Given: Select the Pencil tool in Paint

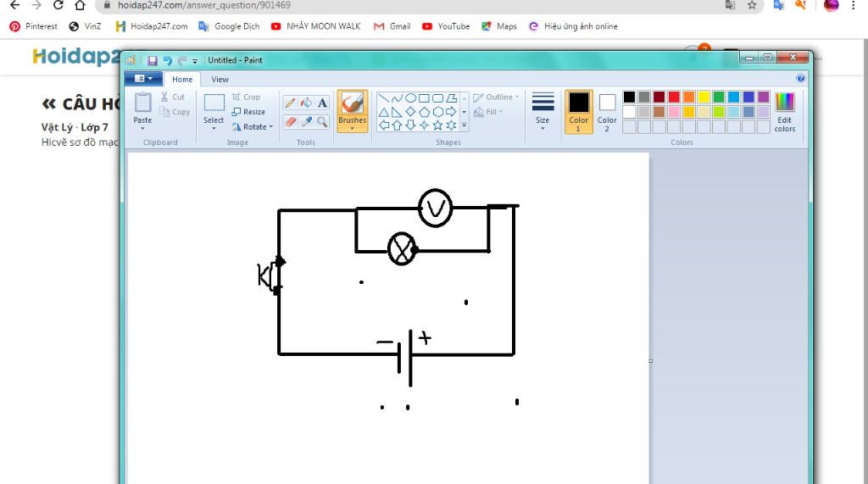Looking at the screenshot, I should pos(290,103).
